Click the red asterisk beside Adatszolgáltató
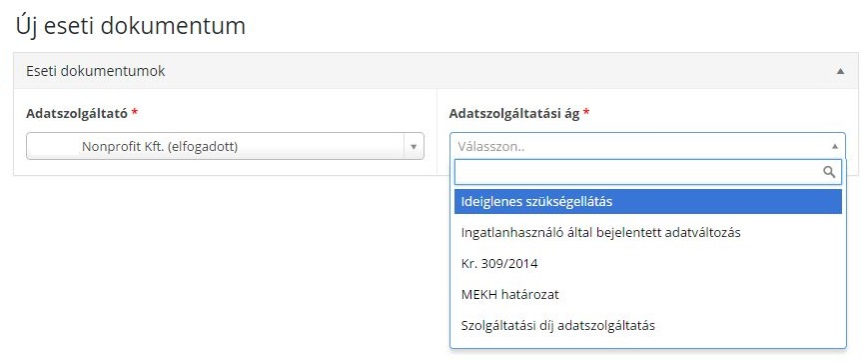This screenshot has width=868, height=363. pyautogui.click(x=135, y=113)
